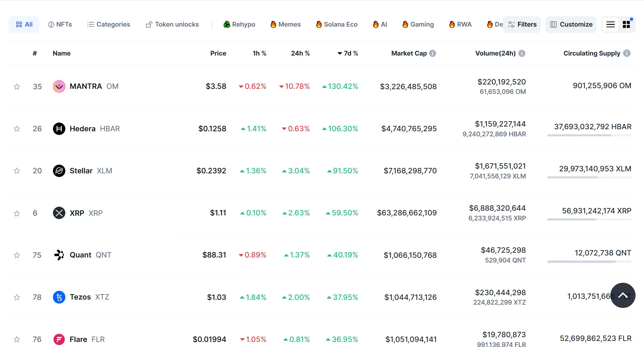Screen dimensions: 644x347
Task: Star Hedera to add it to watchlist
Action: tap(17, 129)
